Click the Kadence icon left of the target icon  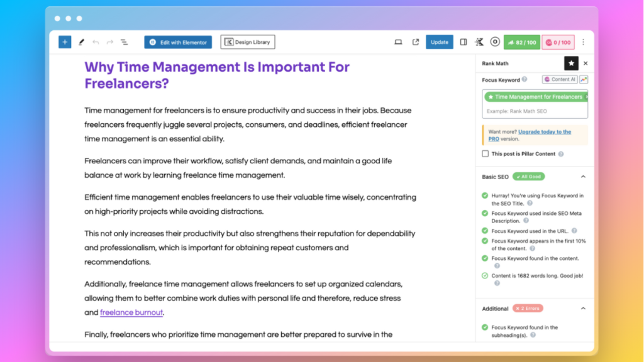coord(479,42)
